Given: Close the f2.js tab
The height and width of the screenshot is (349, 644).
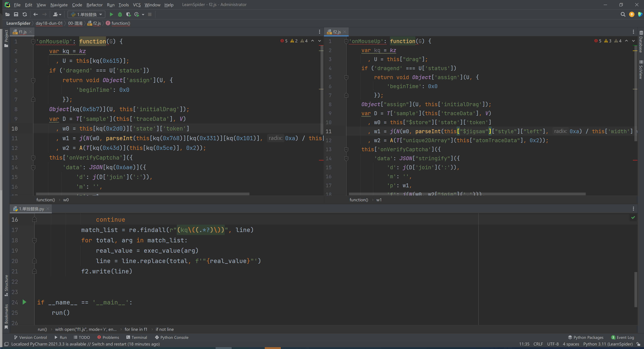Looking at the screenshot, I should click(344, 32).
